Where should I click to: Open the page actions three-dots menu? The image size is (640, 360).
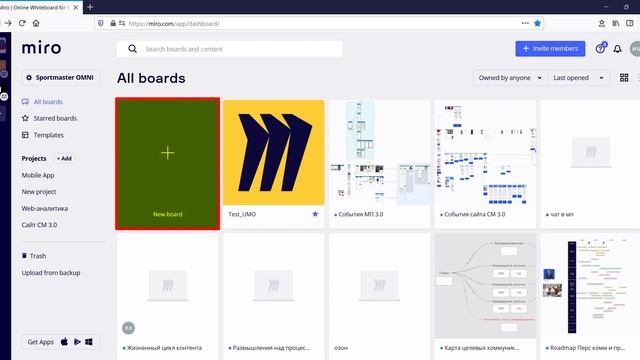coord(525,23)
